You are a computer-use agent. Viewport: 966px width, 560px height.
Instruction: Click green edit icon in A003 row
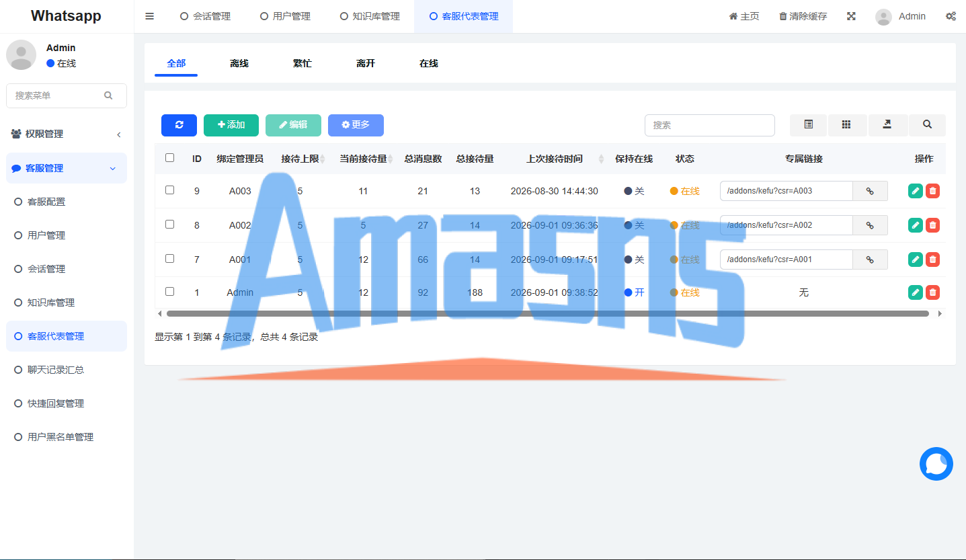(915, 191)
